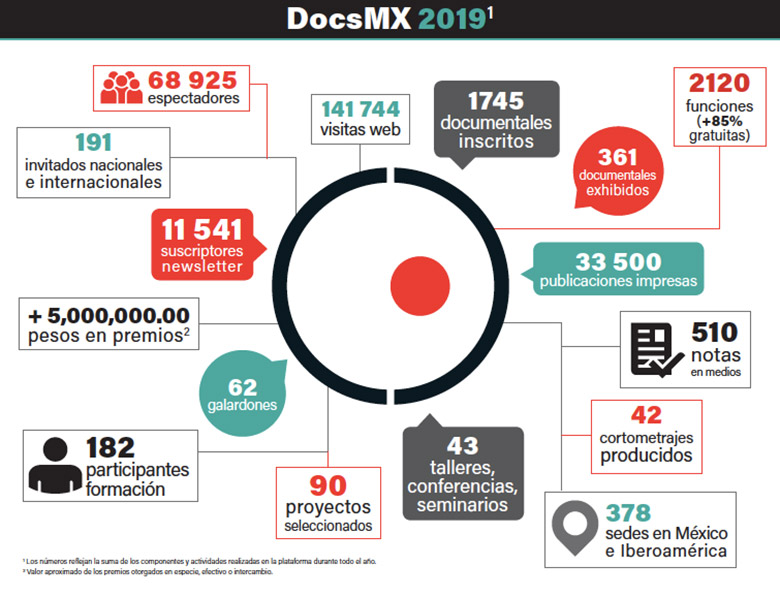Screen dimensions: 780x597
Task: Click the 'espectadores' label
Action: [x=194, y=98]
